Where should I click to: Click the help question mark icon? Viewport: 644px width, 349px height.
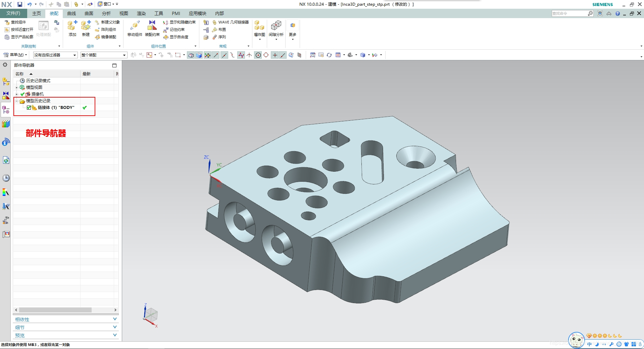pos(618,13)
